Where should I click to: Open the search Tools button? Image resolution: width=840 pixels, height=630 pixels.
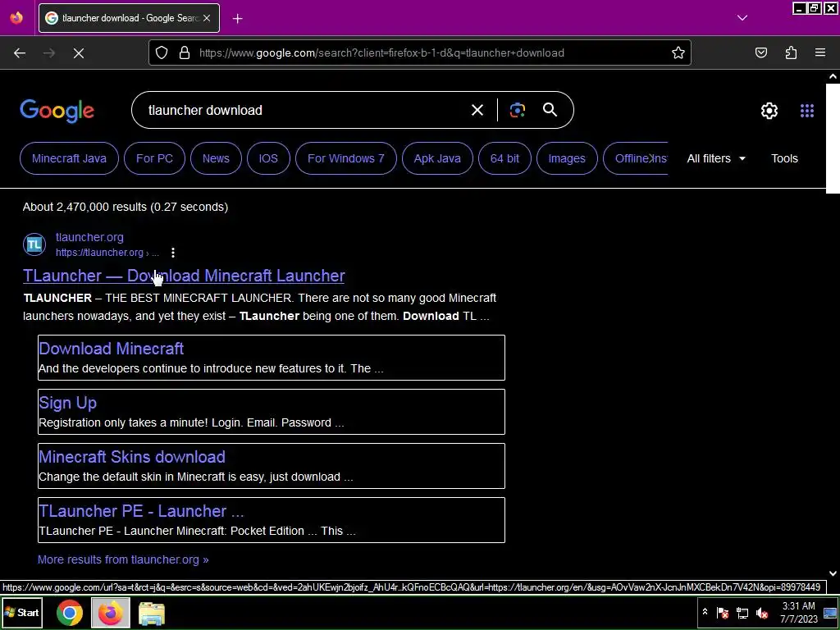(x=784, y=158)
